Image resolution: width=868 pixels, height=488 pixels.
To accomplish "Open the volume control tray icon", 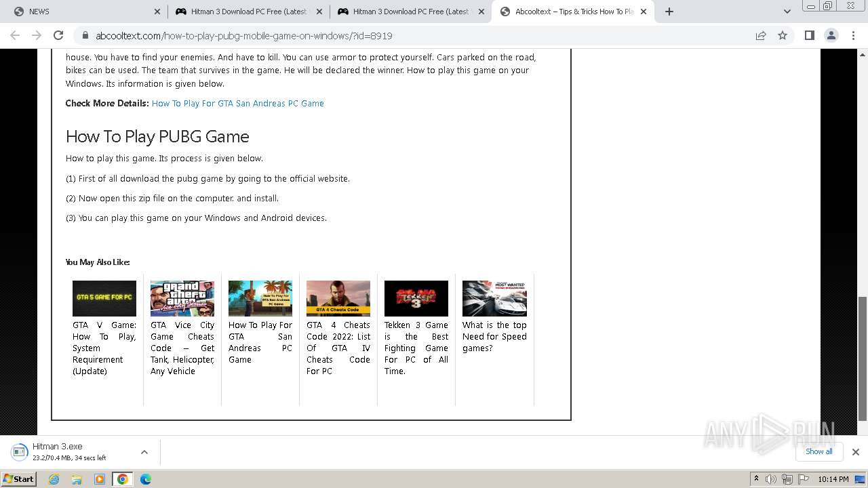I will pos(771,479).
